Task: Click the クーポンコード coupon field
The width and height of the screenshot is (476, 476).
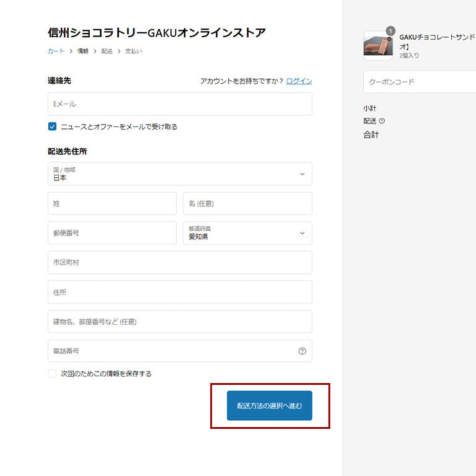Action: 420,82
